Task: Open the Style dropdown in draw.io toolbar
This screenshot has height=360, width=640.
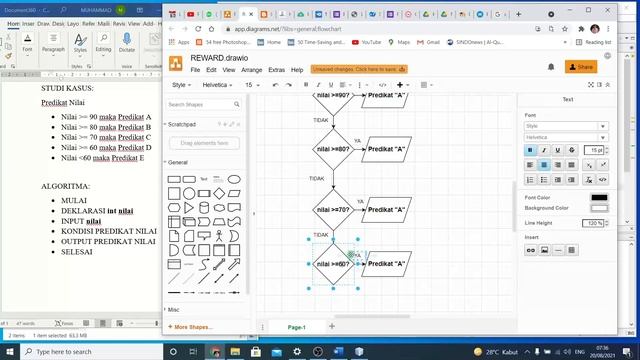Action: (181, 85)
